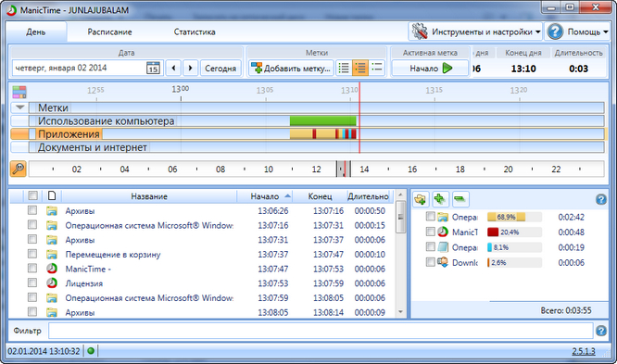This screenshot has width=617, height=364.
Task: Open Инструменты и настройки dropdown arrow
Action: [x=537, y=31]
